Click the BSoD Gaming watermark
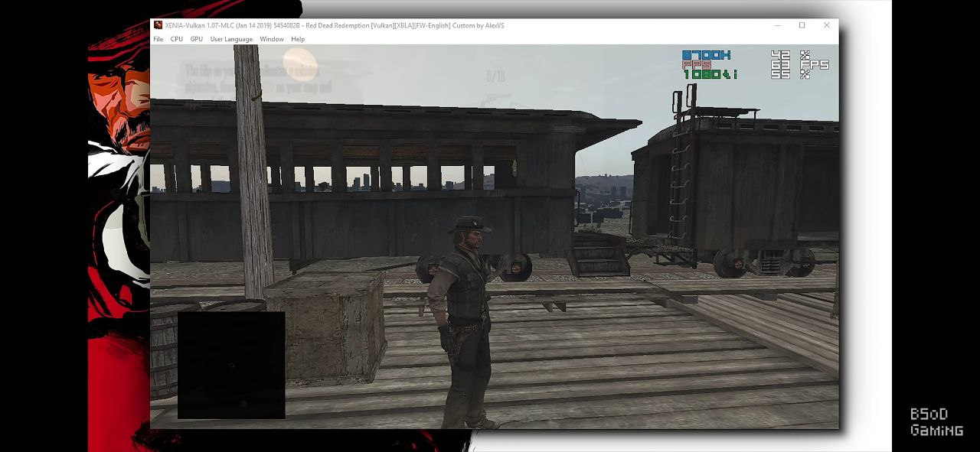This screenshot has width=980, height=452. pos(936,422)
